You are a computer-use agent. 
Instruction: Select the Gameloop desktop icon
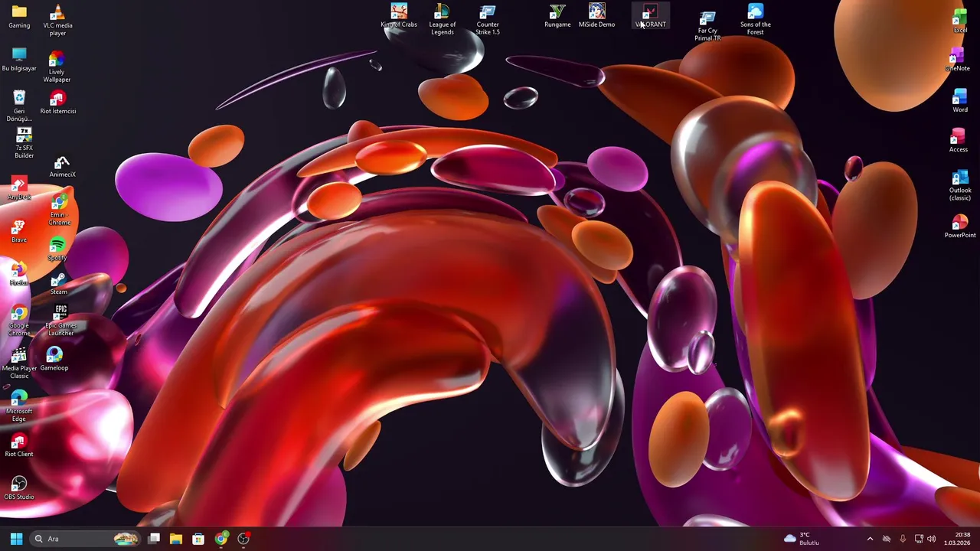54,359
